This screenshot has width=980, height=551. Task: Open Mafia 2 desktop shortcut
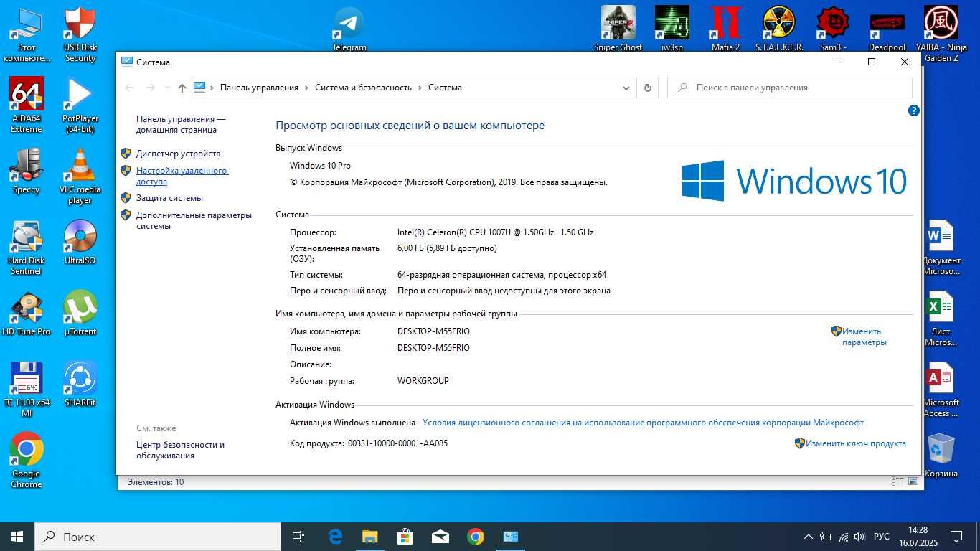pyautogui.click(x=726, y=29)
